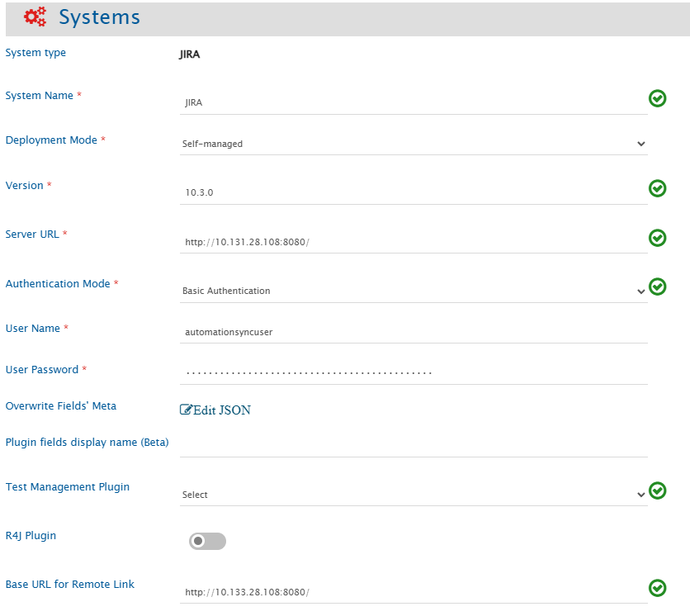Expand the Authentication Mode dropdown
The width and height of the screenshot is (690, 616).
pos(413,291)
